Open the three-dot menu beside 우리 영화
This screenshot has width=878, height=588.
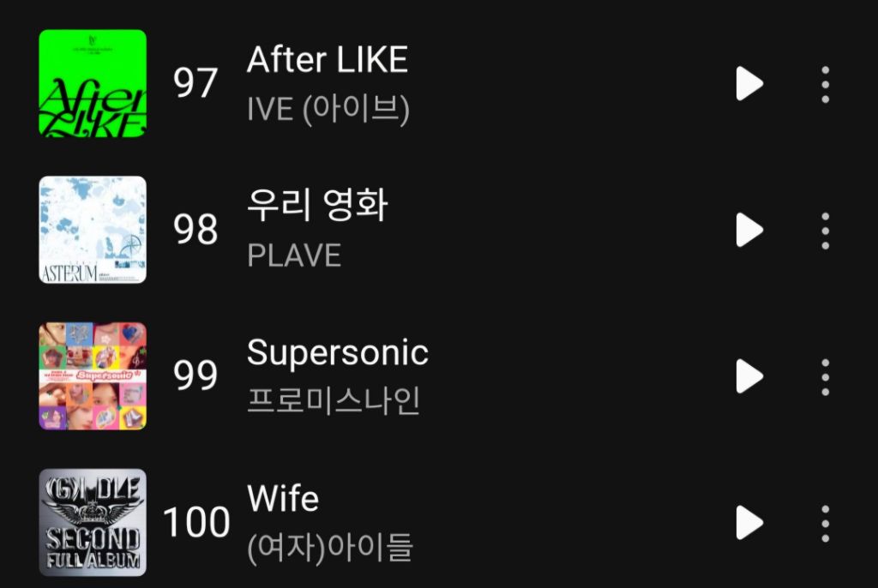(x=824, y=230)
